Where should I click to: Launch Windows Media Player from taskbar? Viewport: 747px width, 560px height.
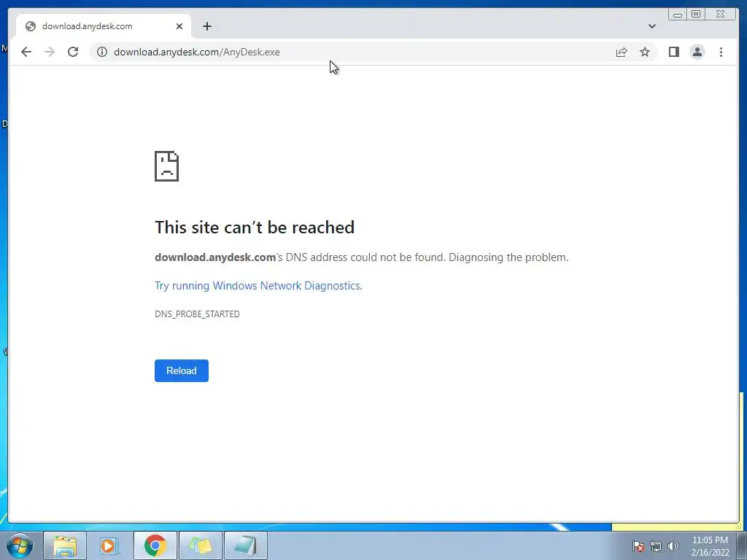click(109, 545)
